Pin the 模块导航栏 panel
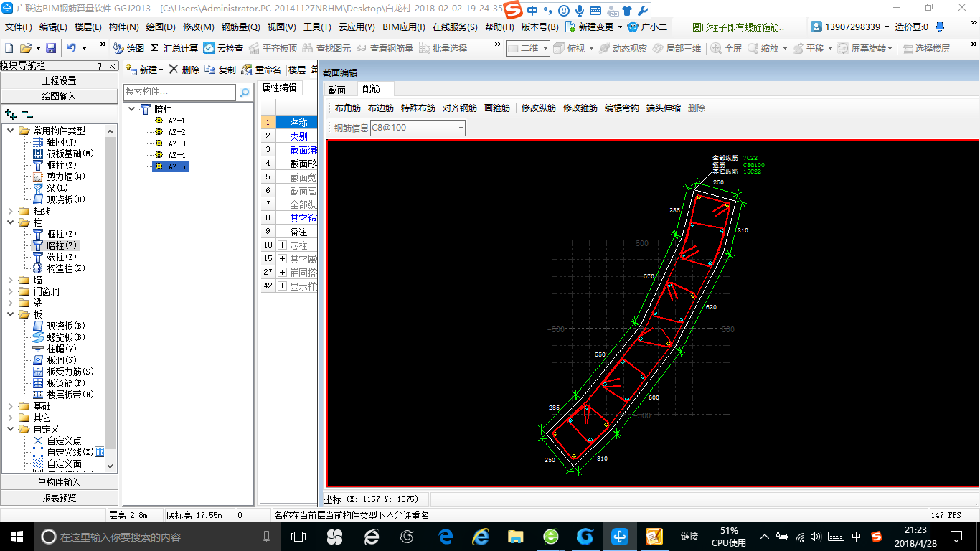The height and width of the screenshot is (551, 980). tap(100, 66)
